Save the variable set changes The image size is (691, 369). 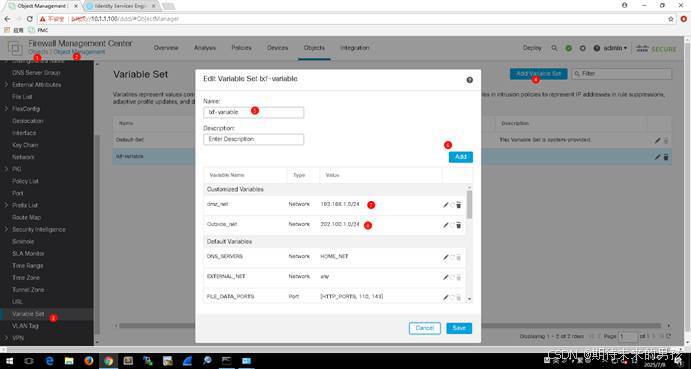pyautogui.click(x=459, y=328)
